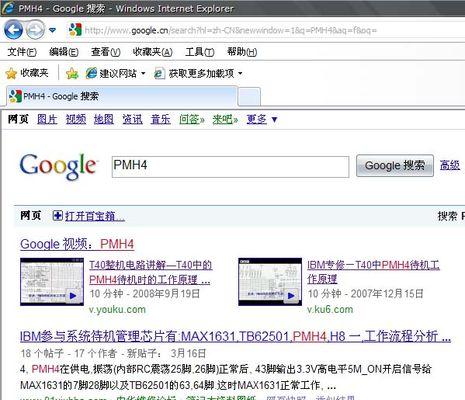The width and height of the screenshot is (465, 400).
Task: Open the 文件(F) menu
Action: (x=22, y=52)
